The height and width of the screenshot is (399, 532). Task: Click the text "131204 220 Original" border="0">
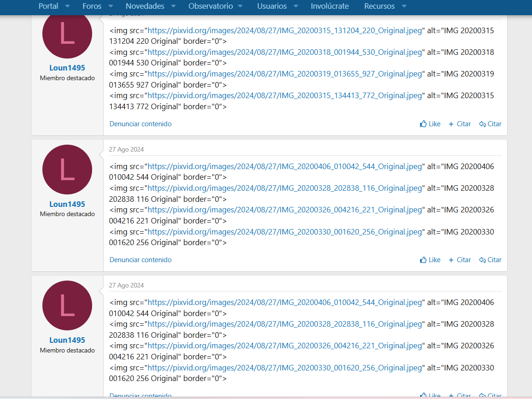click(168, 41)
